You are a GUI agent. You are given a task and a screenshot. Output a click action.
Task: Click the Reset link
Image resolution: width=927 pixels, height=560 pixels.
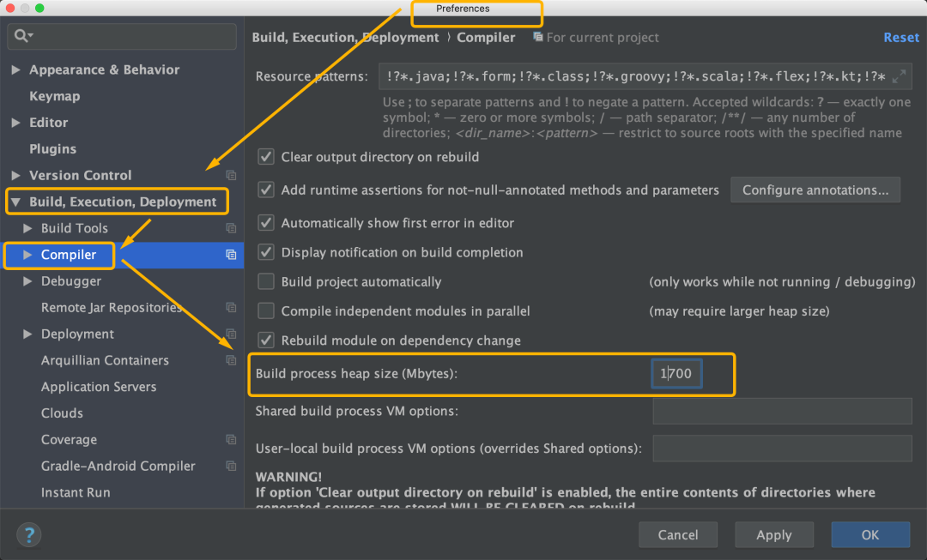(900, 38)
